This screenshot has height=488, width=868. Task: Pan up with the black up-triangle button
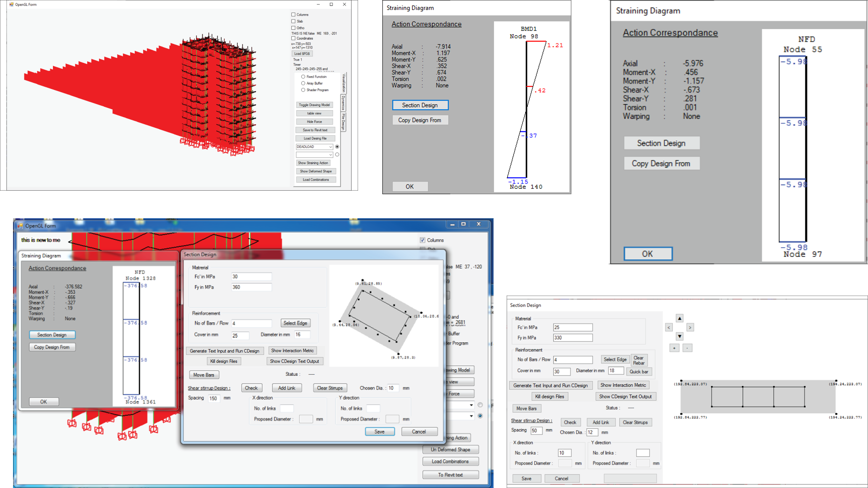(x=679, y=318)
